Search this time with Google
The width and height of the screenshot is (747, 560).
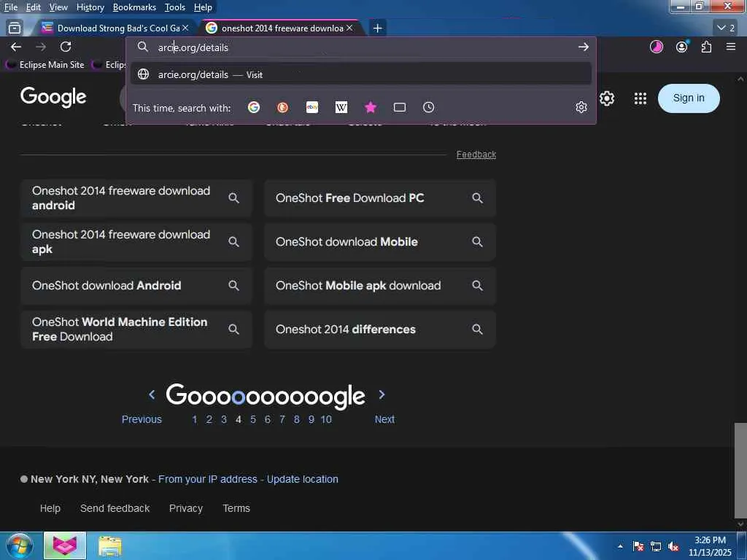pyautogui.click(x=254, y=108)
